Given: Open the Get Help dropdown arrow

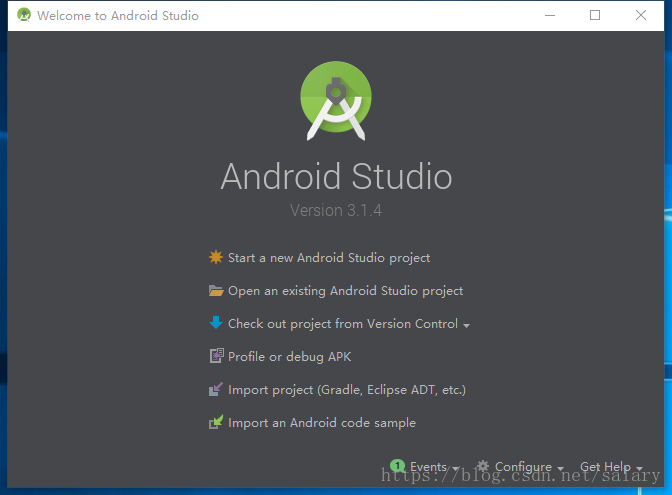Looking at the screenshot, I should pyautogui.click(x=639, y=468).
